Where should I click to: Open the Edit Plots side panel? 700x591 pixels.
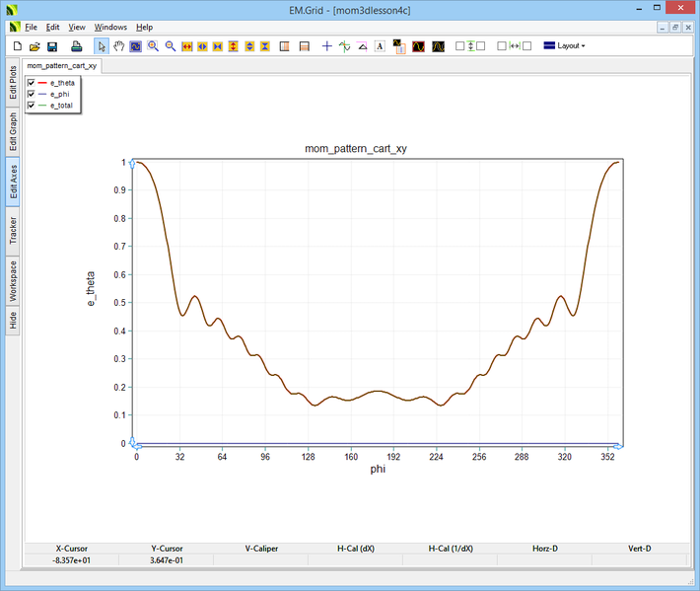click(x=13, y=81)
